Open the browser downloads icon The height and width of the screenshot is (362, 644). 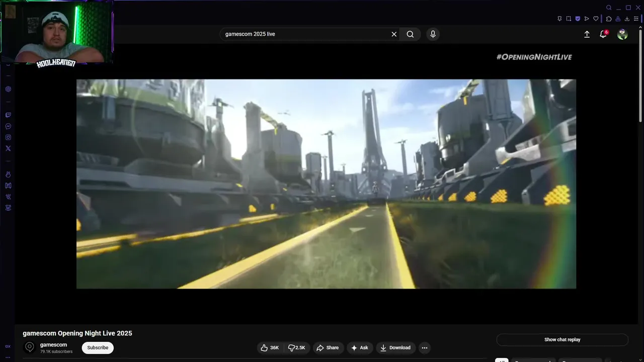click(x=627, y=19)
